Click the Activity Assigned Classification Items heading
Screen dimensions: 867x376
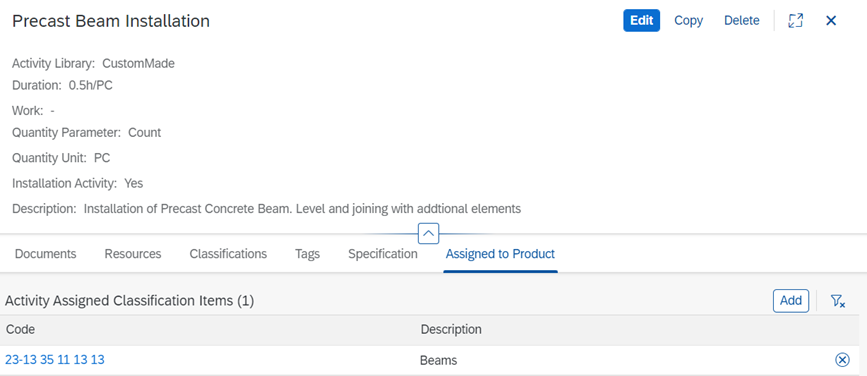[129, 301]
